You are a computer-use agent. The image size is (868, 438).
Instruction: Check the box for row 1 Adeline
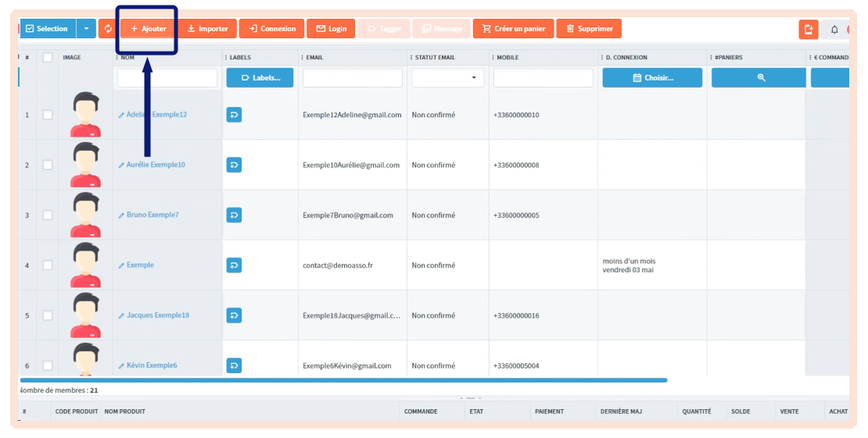point(48,115)
